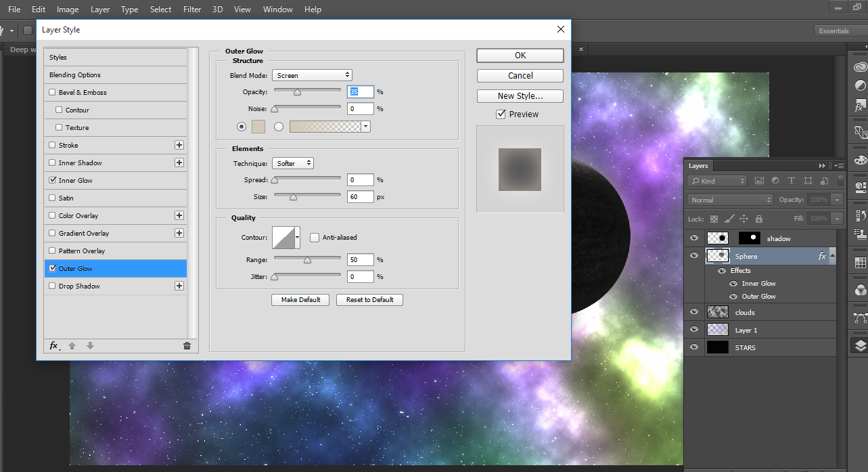Uncheck the Preview checkbox
Screen dimensions: 868x472
(x=501, y=114)
